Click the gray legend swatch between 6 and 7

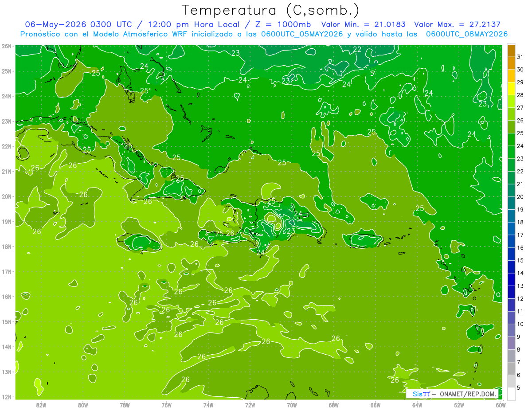tap(511, 369)
